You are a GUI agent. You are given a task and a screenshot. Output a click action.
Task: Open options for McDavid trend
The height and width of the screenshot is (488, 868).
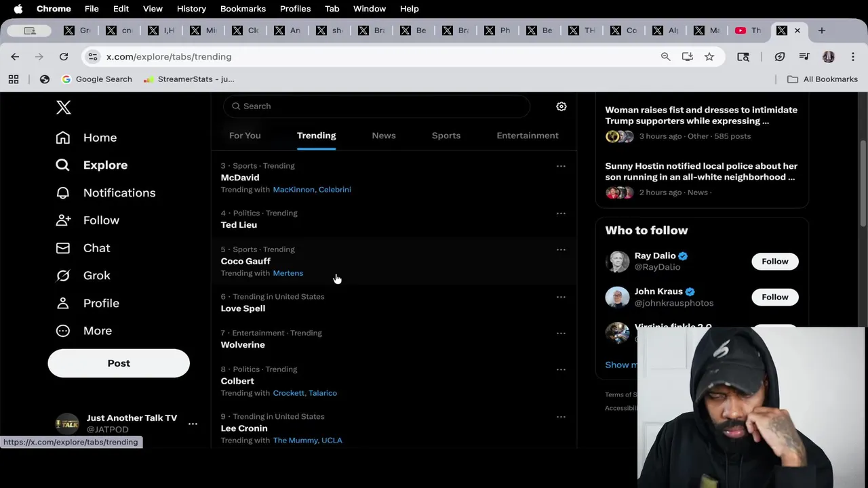click(561, 166)
